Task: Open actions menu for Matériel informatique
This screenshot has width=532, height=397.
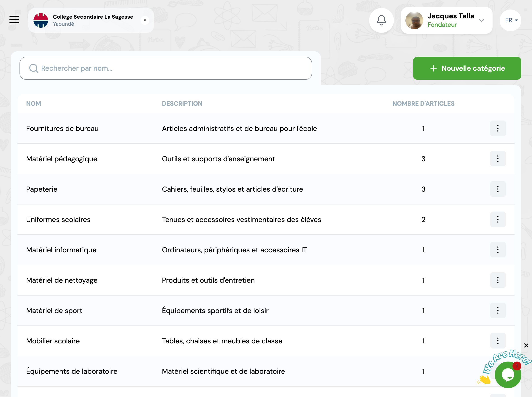Action: [x=498, y=250]
